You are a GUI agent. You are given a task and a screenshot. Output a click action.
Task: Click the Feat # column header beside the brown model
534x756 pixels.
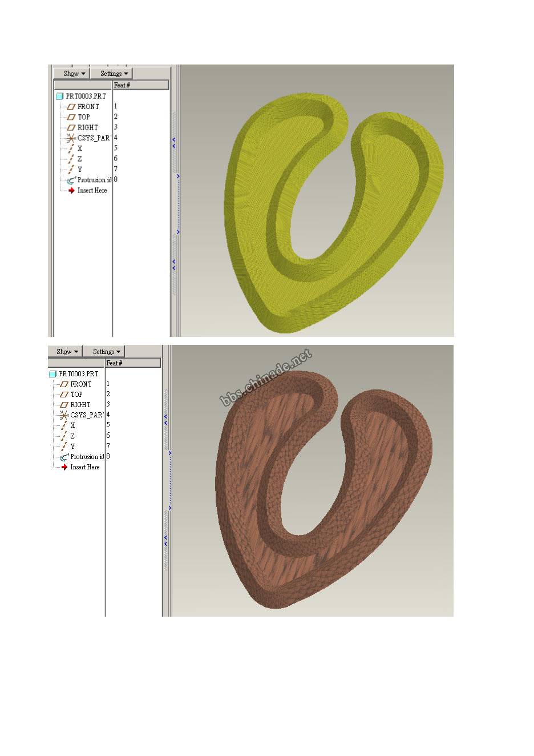pos(133,363)
